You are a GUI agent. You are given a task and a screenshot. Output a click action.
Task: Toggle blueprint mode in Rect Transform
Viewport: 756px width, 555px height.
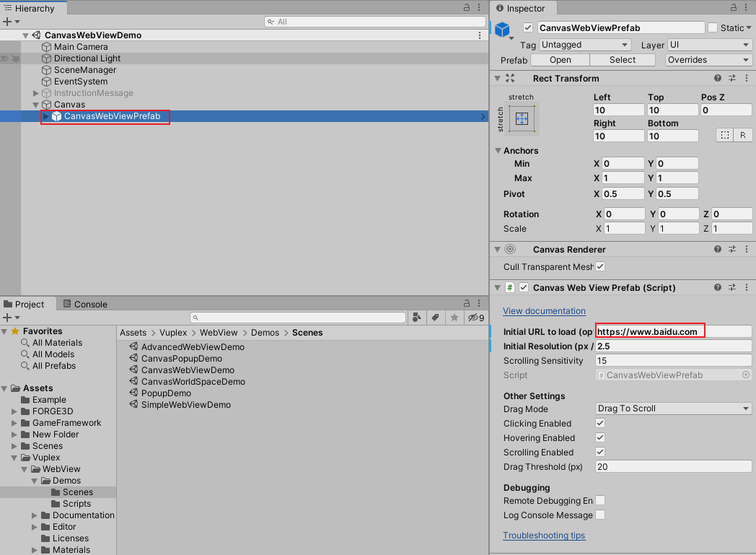725,136
